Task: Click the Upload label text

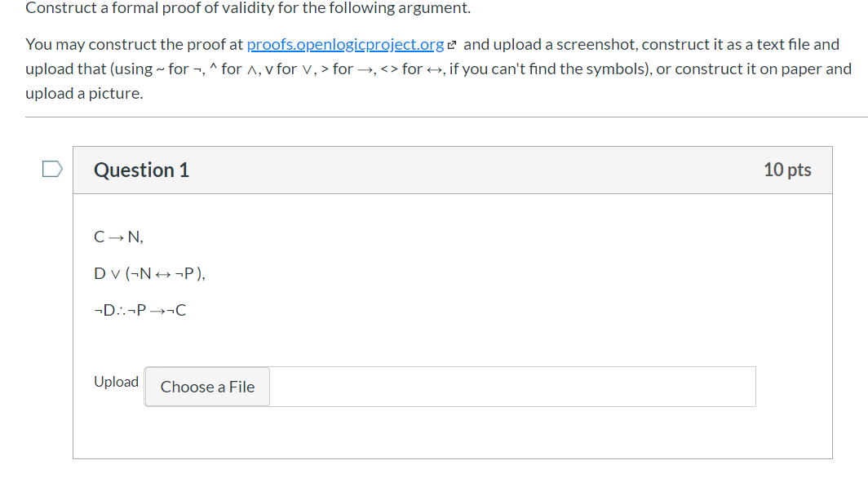Action: [x=116, y=382]
